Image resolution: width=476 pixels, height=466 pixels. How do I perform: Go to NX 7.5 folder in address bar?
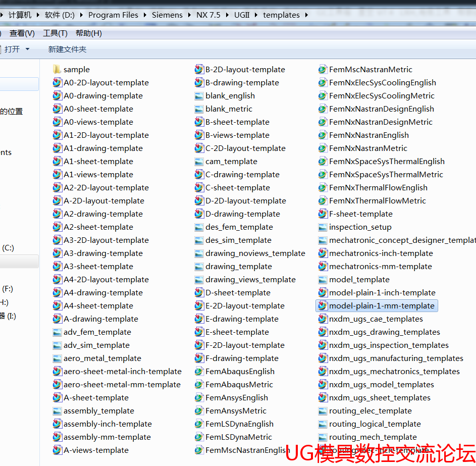(x=208, y=15)
